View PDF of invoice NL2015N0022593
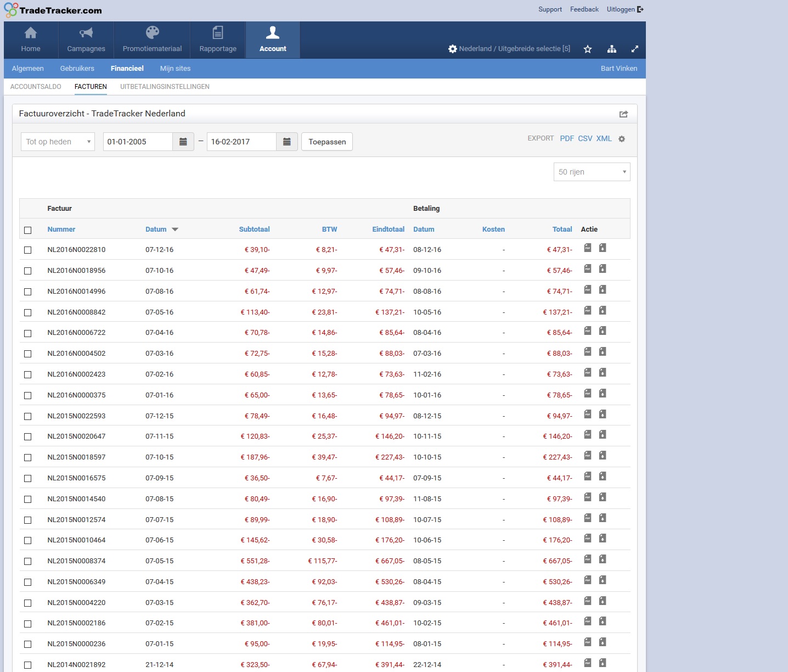788x672 pixels. point(588,415)
